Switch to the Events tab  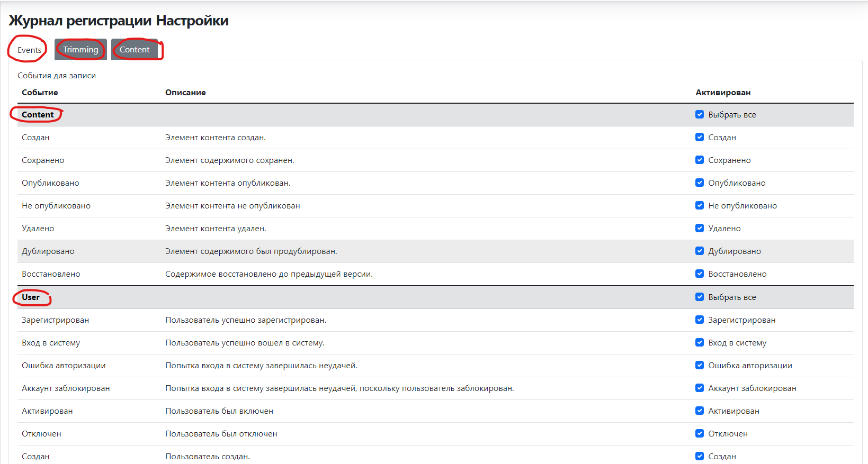[29, 50]
